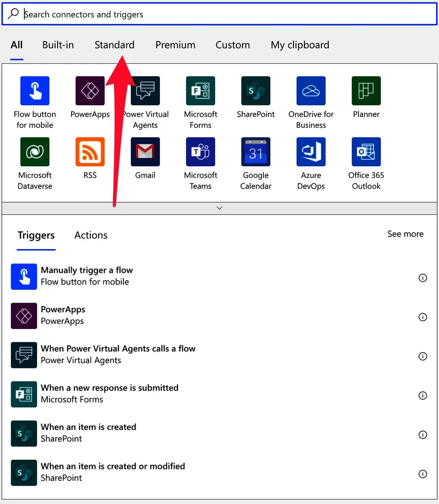Switch to the Actions tab

(90, 235)
